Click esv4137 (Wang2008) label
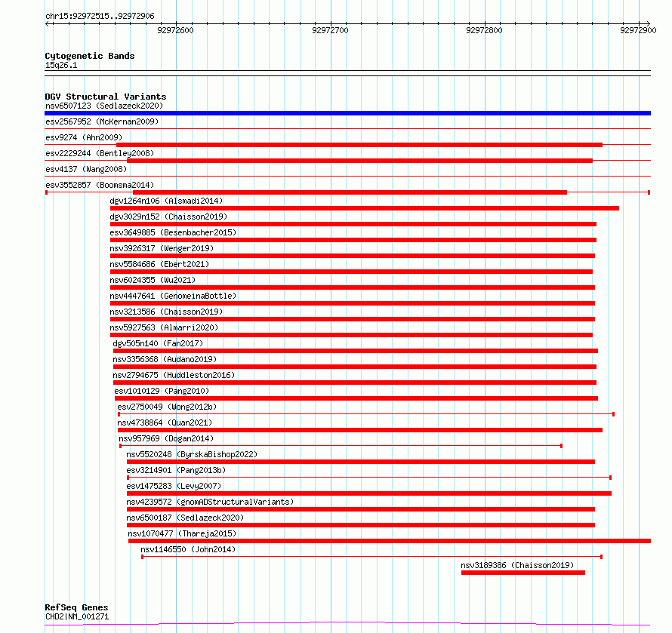 pyautogui.click(x=86, y=169)
